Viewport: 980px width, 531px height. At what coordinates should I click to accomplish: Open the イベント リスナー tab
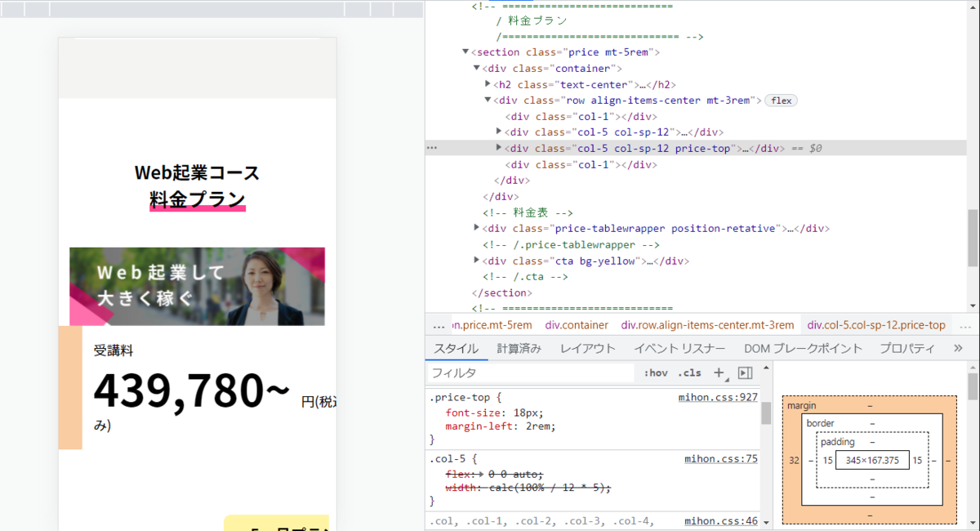point(679,348)
